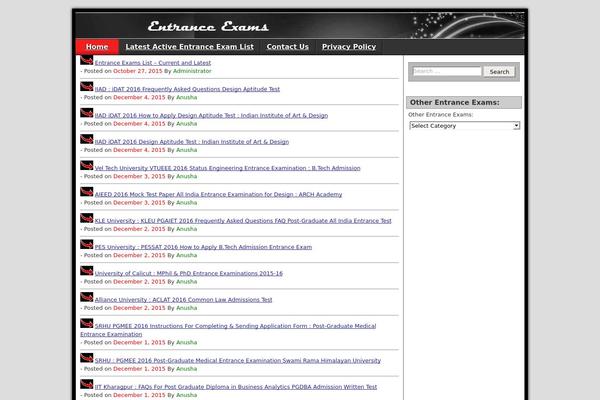Click post icon beside University of Calicut
600x400 pixels.
(x=87, y=271)
